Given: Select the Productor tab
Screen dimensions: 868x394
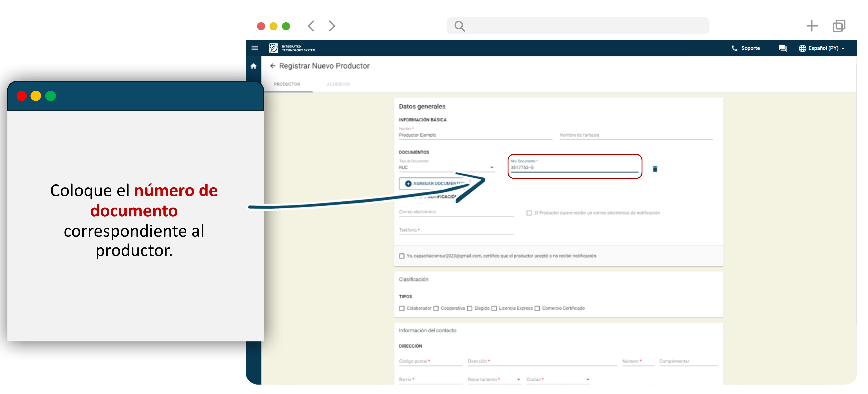Looking at the screenshot, I should click(287, 84).
